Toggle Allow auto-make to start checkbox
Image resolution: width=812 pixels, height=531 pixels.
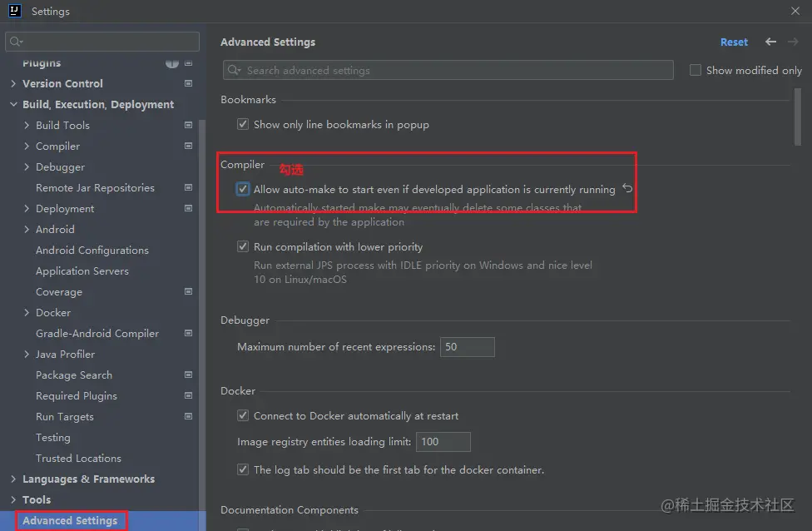point(242,189)
